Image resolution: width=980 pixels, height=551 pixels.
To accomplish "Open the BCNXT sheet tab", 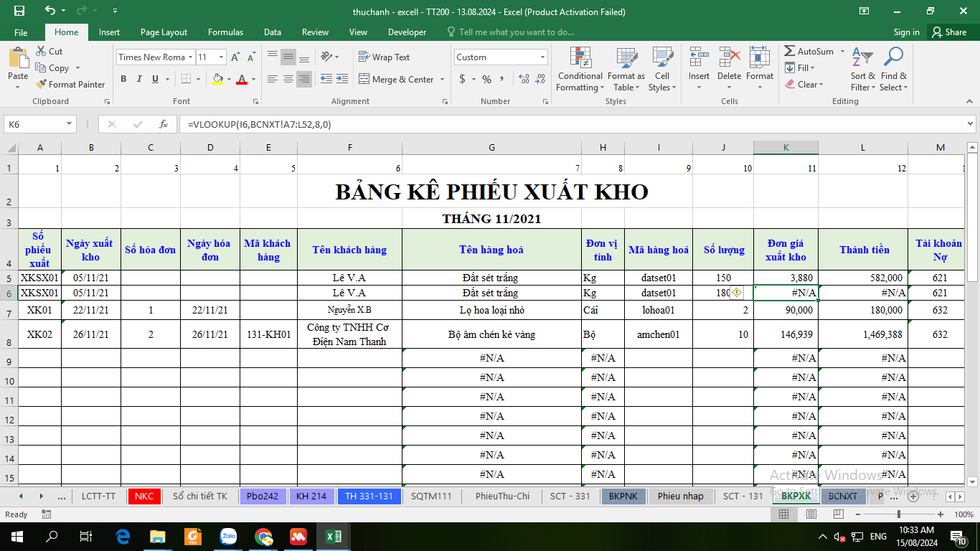I will click(842, 496).
